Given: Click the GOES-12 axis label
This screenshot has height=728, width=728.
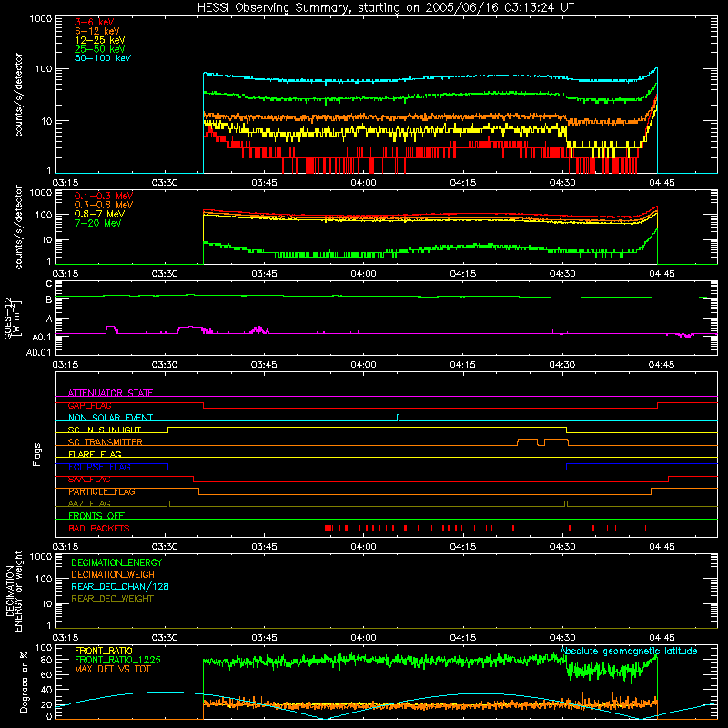Looking at the screenshot, I should pyautogui.click(x=13, y=318).
